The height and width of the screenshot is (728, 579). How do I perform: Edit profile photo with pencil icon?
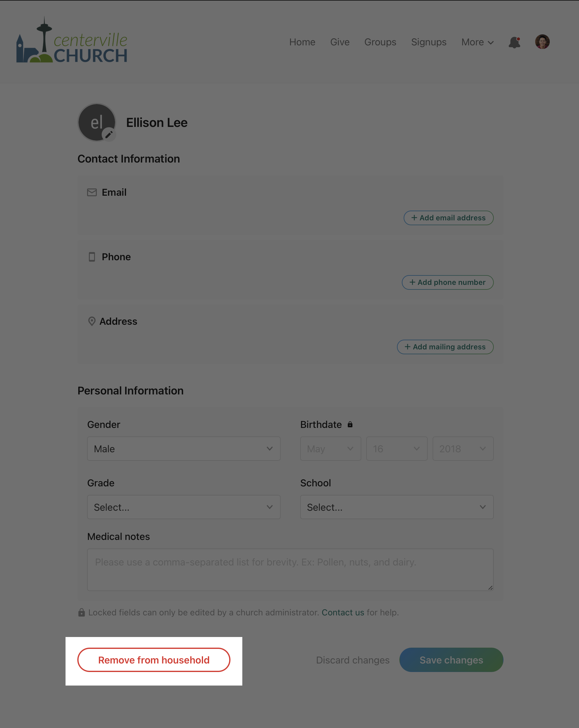(109, 135)
